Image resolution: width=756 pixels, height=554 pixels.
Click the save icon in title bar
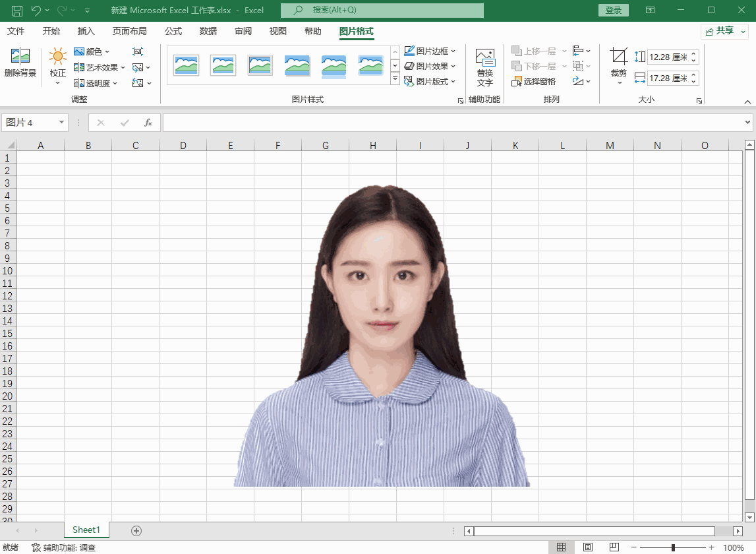(17, 10)
